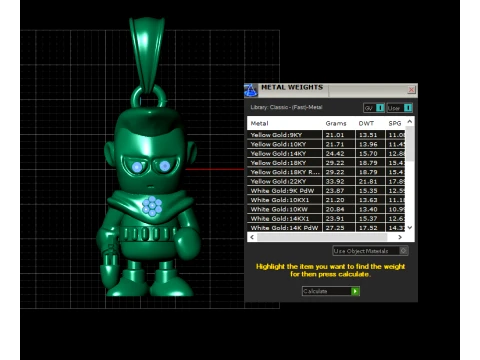Click the 21.01 grams value
The width and height of the screenshot is (480, 360).
[335, 135]
